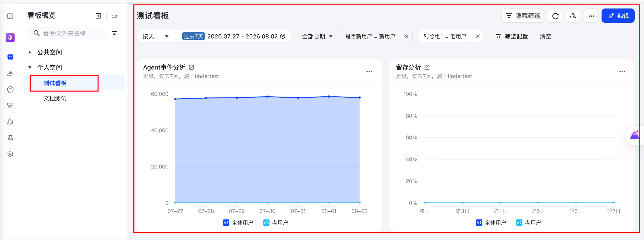Open the settings gear icon in the sidebar

click(10, 154)
